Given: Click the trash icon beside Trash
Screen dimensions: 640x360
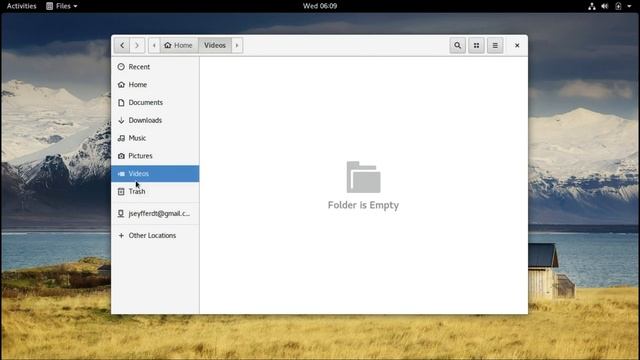Looking at the screenshot, I should pos(121,191).
